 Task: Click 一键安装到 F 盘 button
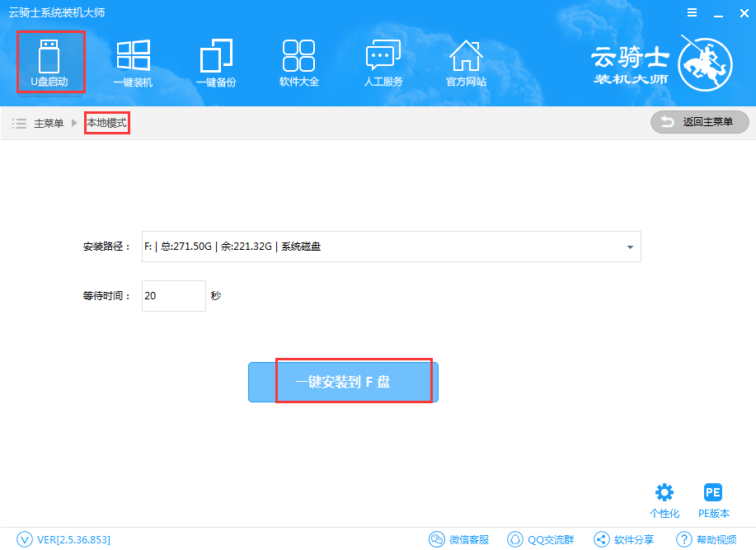pos(343,382)
